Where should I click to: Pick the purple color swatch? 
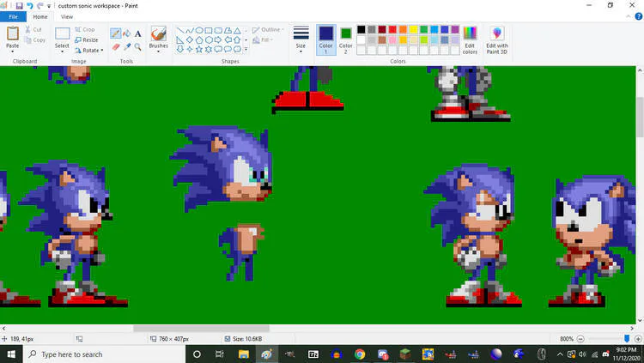coord(455,29)
